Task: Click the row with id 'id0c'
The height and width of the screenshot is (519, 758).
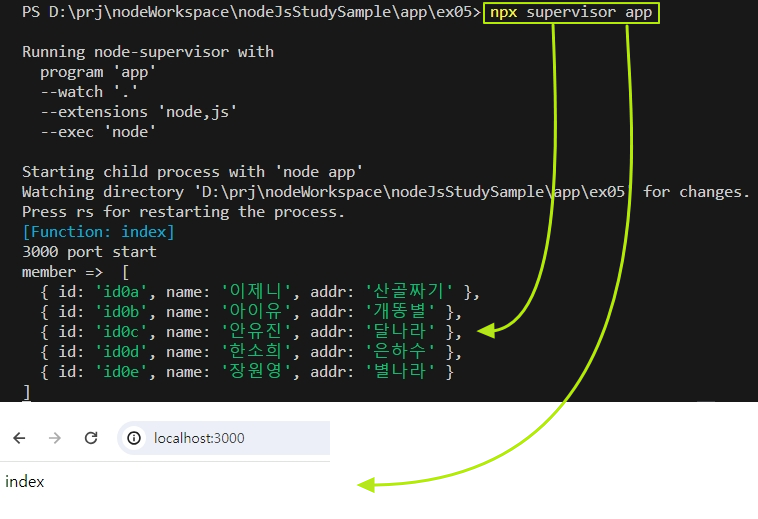Action: click(x=251, y=332)
